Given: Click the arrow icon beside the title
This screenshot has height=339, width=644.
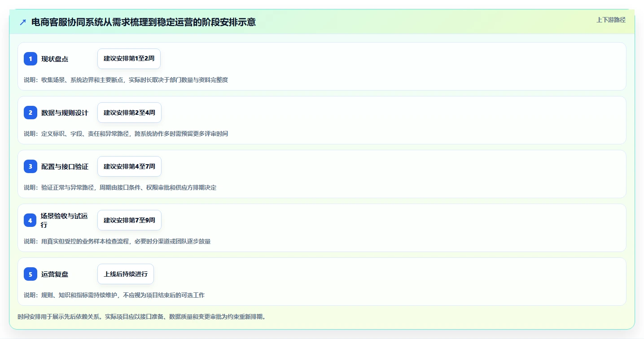Looking at the screenshot, I should click(x=23, y=22).
